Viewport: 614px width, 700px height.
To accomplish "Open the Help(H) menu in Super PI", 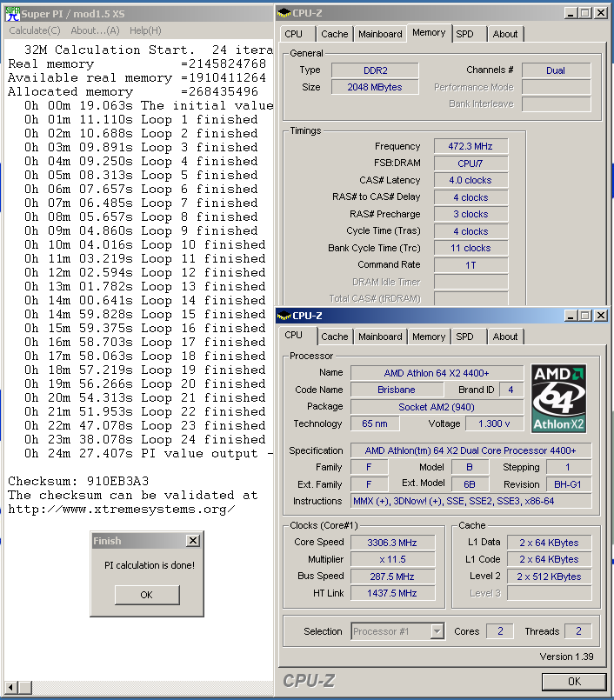I will pyautogui.click(x=145, y=30).
